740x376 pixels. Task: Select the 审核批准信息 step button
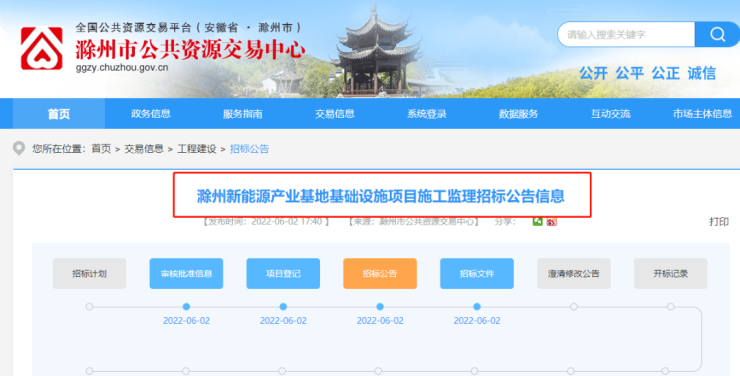[186, 274]
